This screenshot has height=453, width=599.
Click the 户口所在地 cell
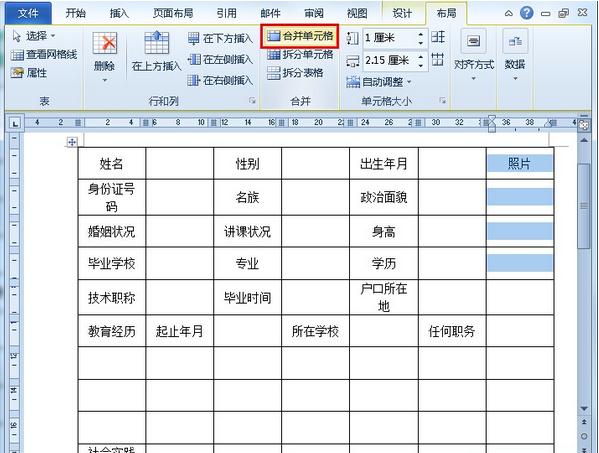click(384, 297)
